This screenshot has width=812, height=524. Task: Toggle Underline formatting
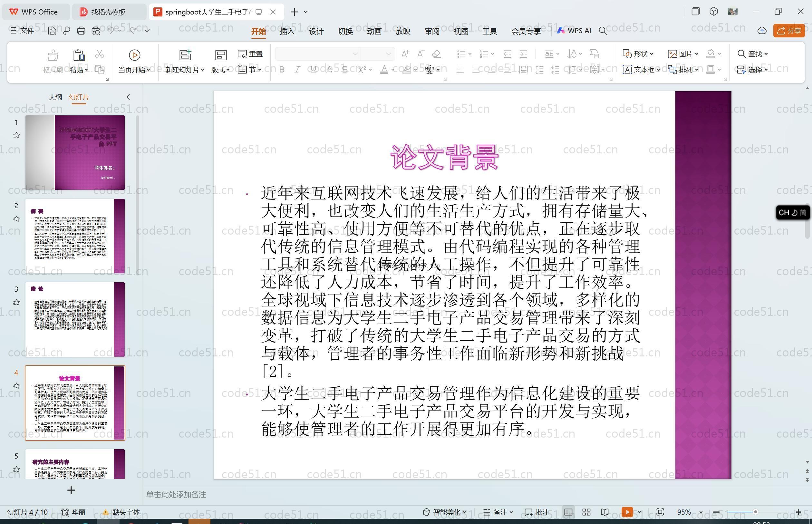[x=313, y=70]
